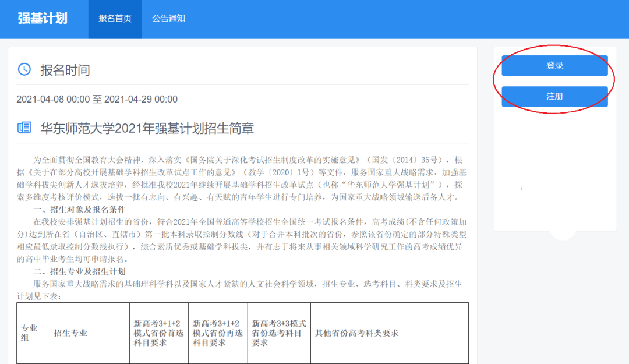The height and width of the screenshot is (364, 629).
Task: Click the paragraph starting 服务国家重大战略需求
Action: click(x=242, y=289)
